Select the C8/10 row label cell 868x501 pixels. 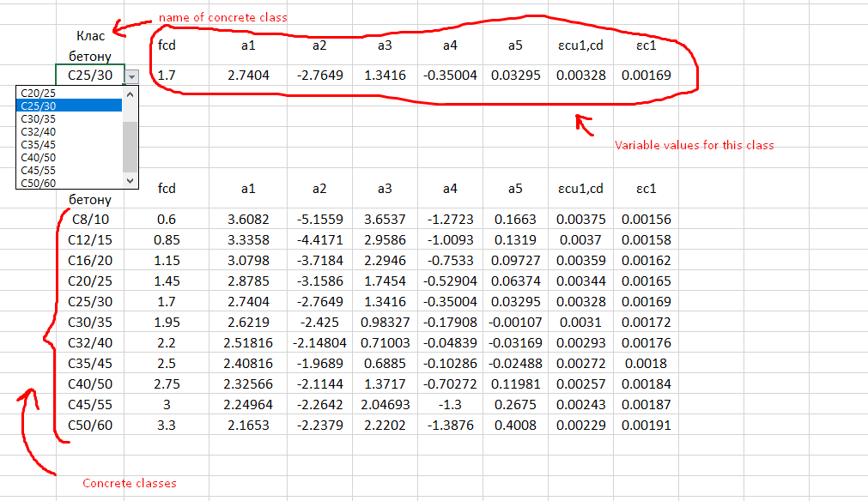coord(90,220)
